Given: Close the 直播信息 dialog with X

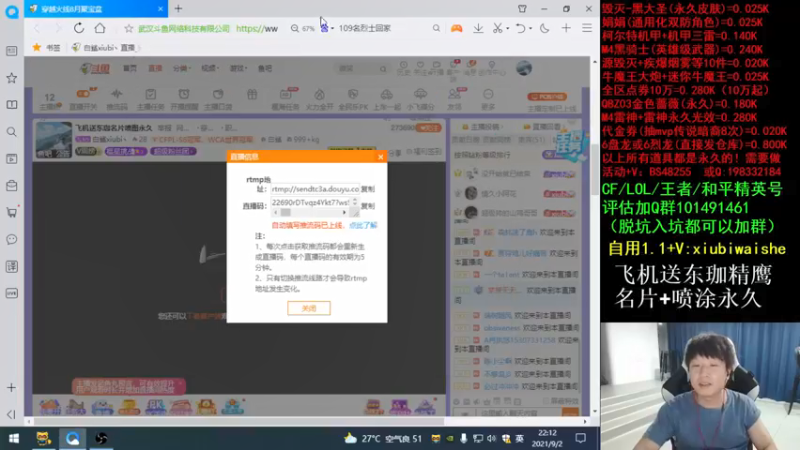Looking at the screenshot, I should tap(380, 157).
